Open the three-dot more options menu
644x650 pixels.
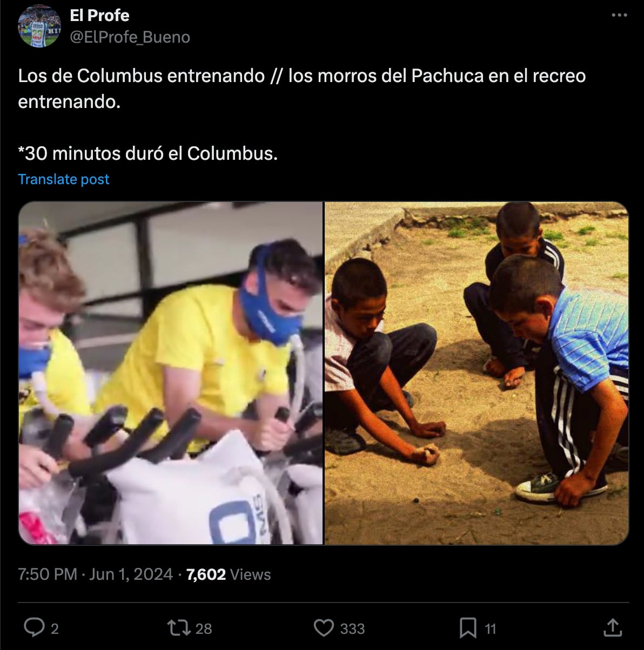(x=619, y=15)
